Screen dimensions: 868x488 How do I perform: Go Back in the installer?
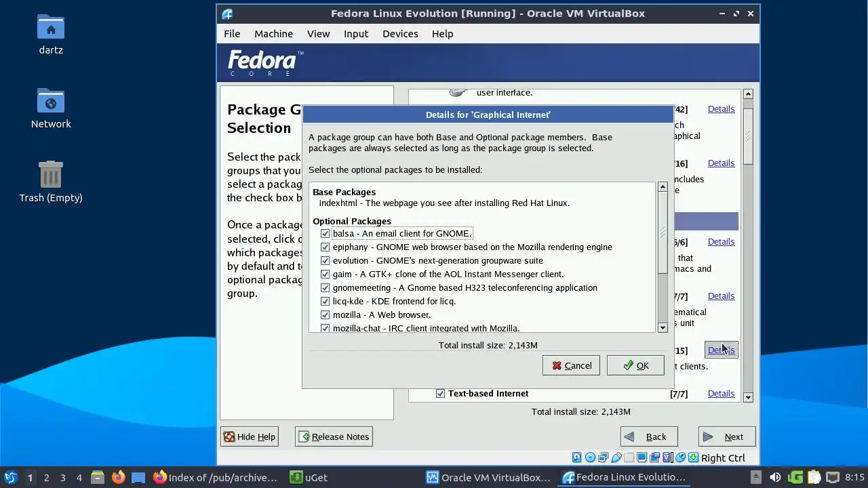[649, 436]
